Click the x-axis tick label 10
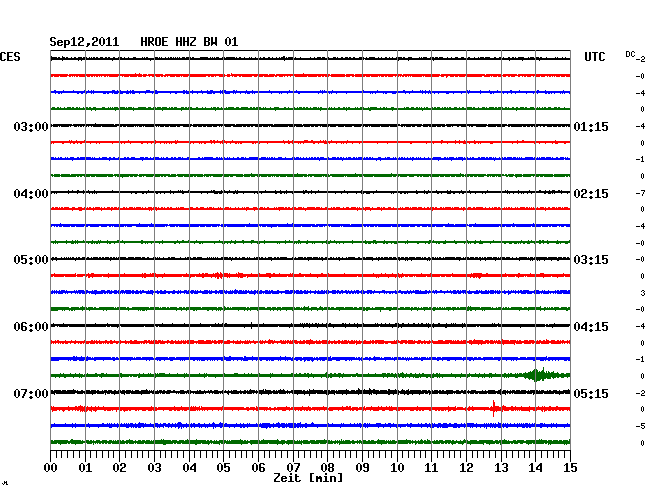650x494 pixels. pyautogui.click(x=397, y=467)
